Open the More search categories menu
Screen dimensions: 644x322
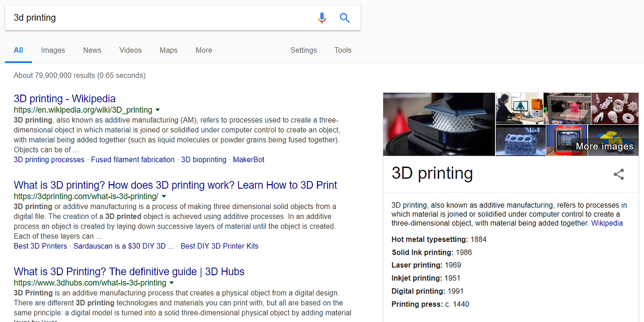tap(204, 50)
